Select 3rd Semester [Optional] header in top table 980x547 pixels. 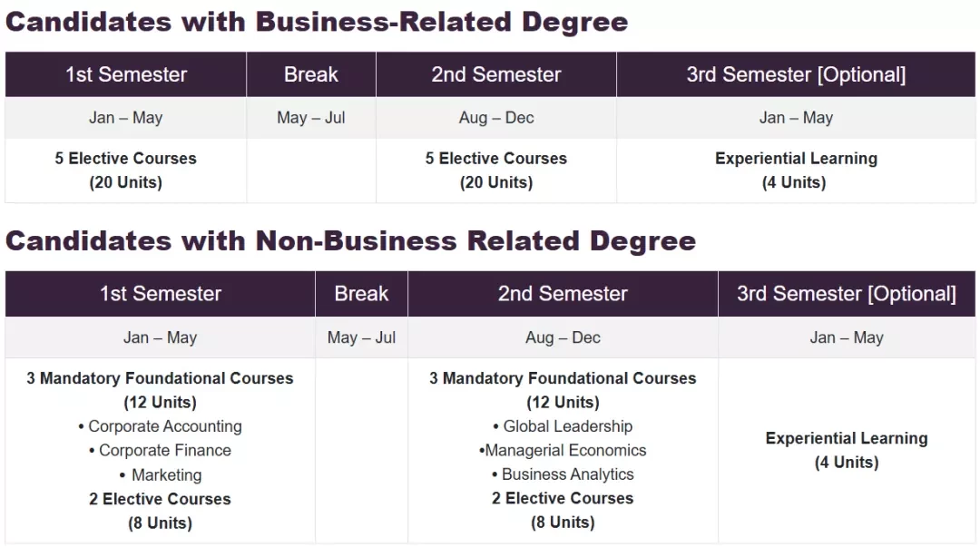tap(796, 74)
